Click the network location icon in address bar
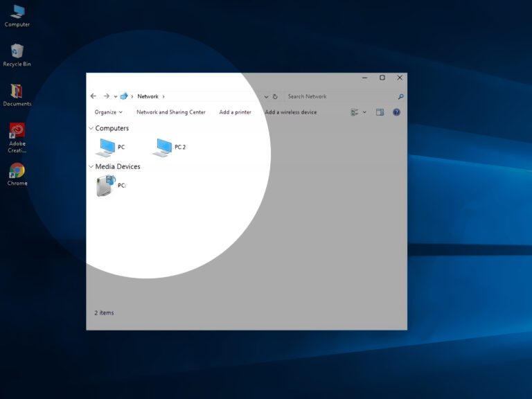Image resolution: width=532 pixels, height=399 pixels. tap(124, 96)
